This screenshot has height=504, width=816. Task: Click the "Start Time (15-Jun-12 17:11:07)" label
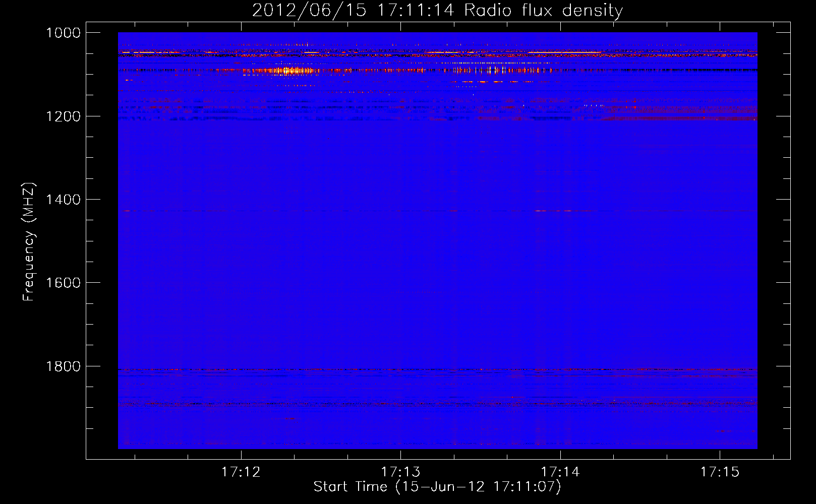point(437,487)
